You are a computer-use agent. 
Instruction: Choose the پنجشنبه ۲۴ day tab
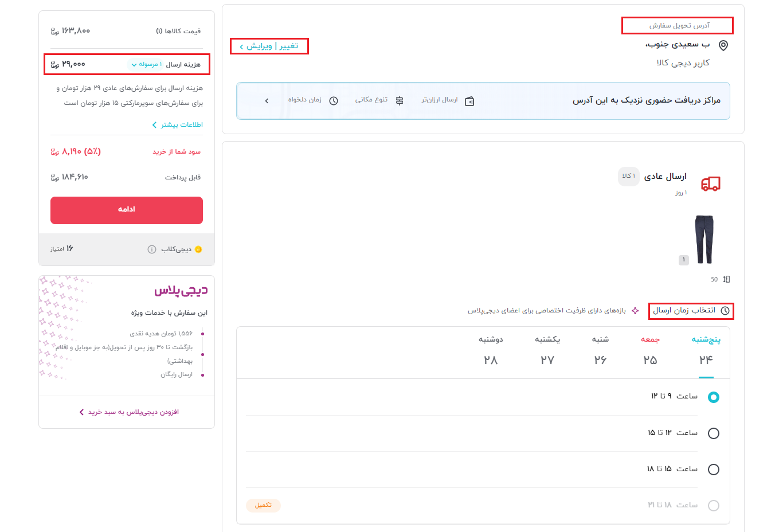click(706, 351)
